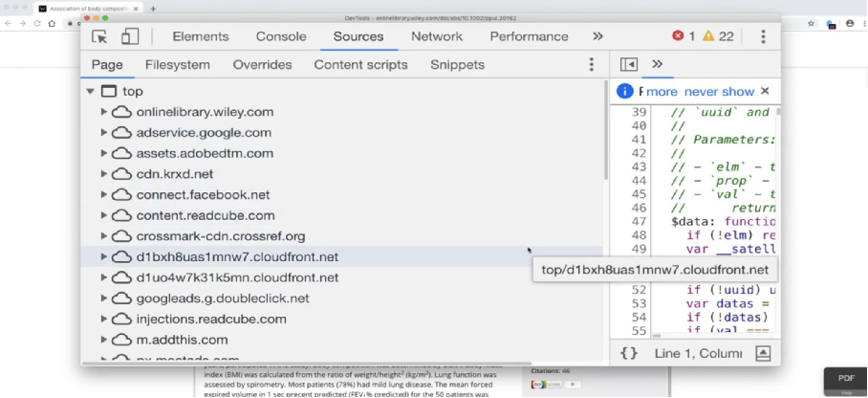Open the DevTools main kebab menu
The width and height of the screenshot is (868, 398).
click(763, 36)
